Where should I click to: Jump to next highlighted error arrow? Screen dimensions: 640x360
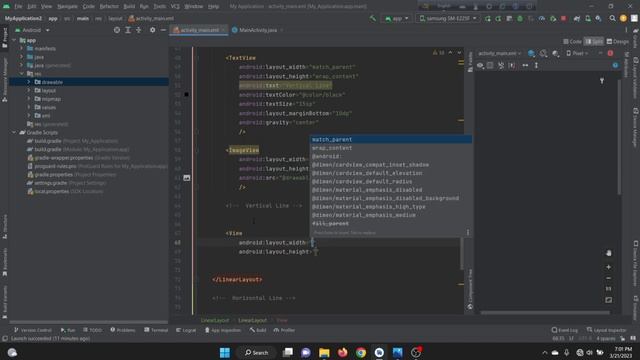click(x=460, y=53)
